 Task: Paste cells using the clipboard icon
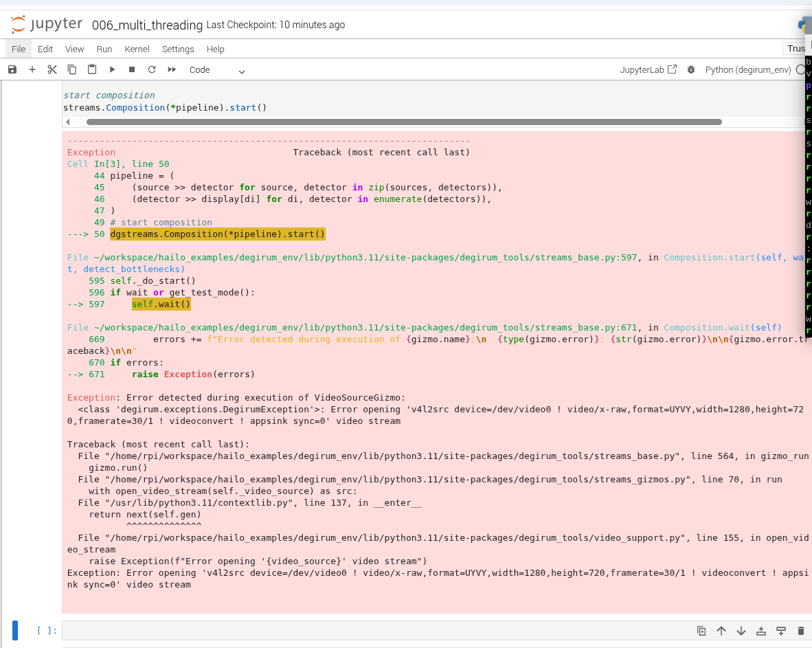coord(92,69)
